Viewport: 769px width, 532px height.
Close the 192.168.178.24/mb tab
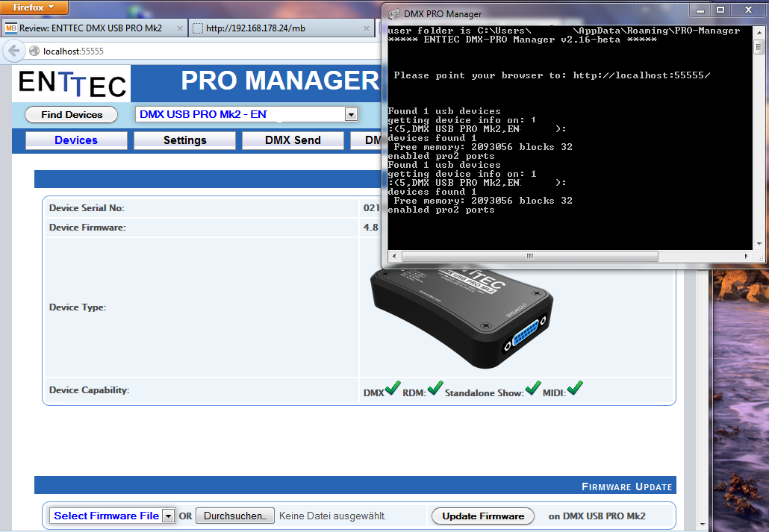367,28
